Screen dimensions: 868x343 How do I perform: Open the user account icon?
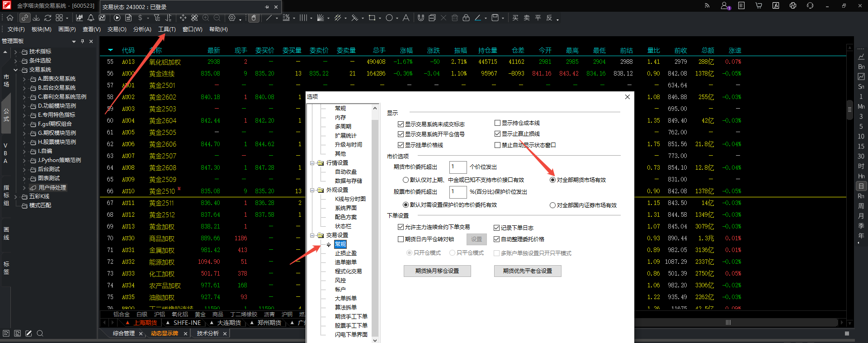pyautogui.click(x=724, y=6)
